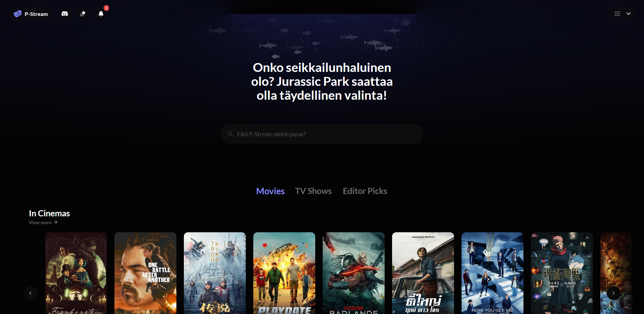644x314 pixels.
Task: Click the magic wand icon
Action: pyautogui.click(x=83, y=14)
